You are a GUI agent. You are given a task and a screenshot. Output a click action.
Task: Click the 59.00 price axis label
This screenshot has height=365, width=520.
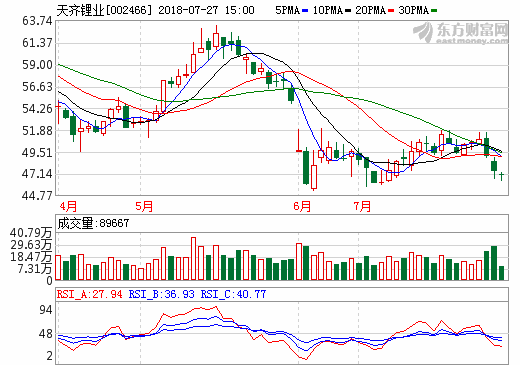[37, 65]
